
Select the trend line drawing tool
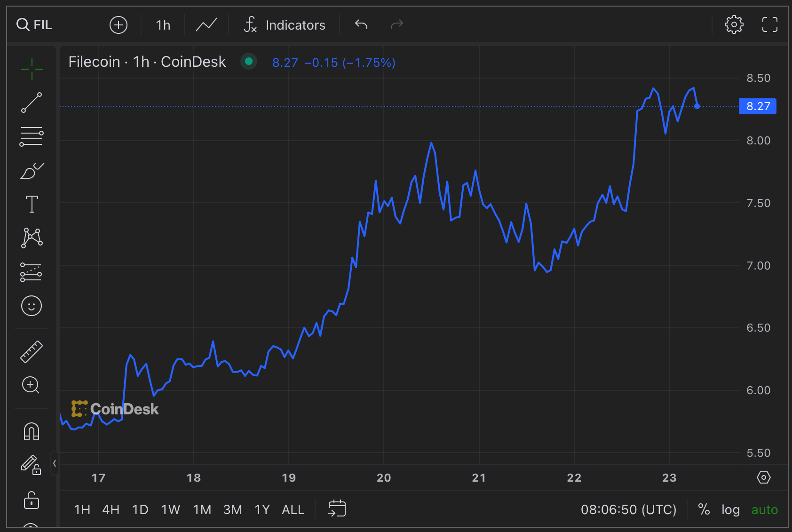[x=32, y=103]
